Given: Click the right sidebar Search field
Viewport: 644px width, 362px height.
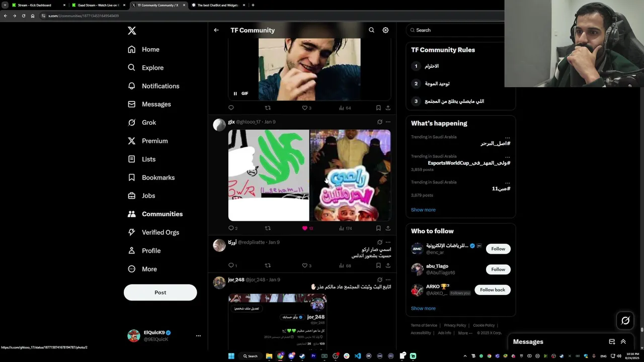Looking at the screenshot, I should [455, 30].
